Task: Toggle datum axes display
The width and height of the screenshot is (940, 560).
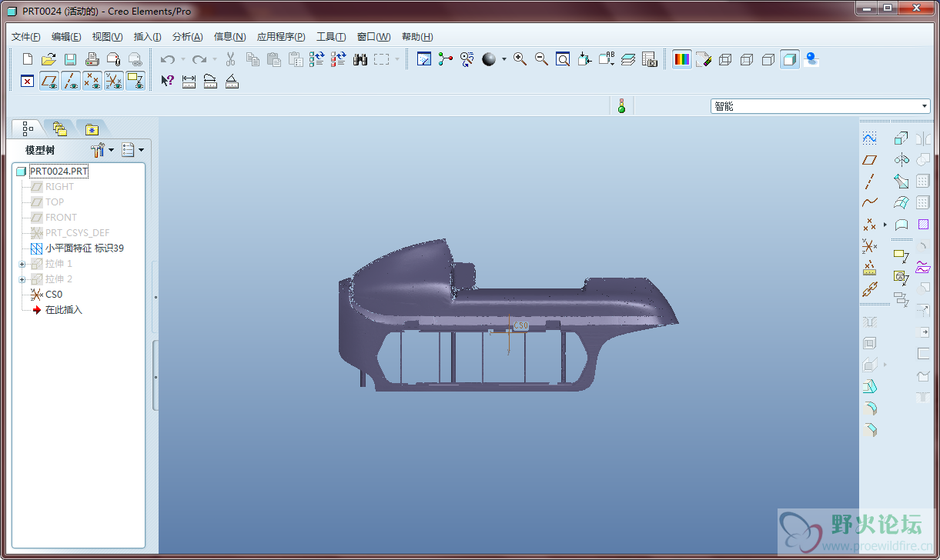Action: pos(71,81)
